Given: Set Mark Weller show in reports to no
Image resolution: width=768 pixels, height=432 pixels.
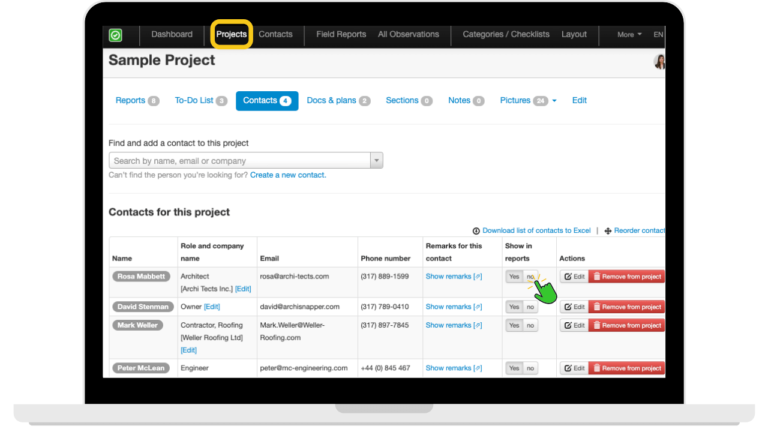Looking at the screenshot, I should click(530, 326).
